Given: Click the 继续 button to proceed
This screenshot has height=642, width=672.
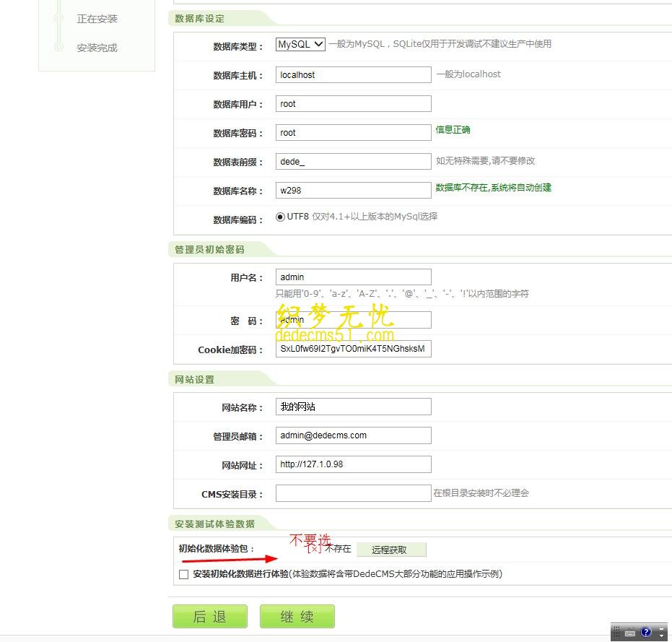Looking at the screenshot, I should point(297,616).
